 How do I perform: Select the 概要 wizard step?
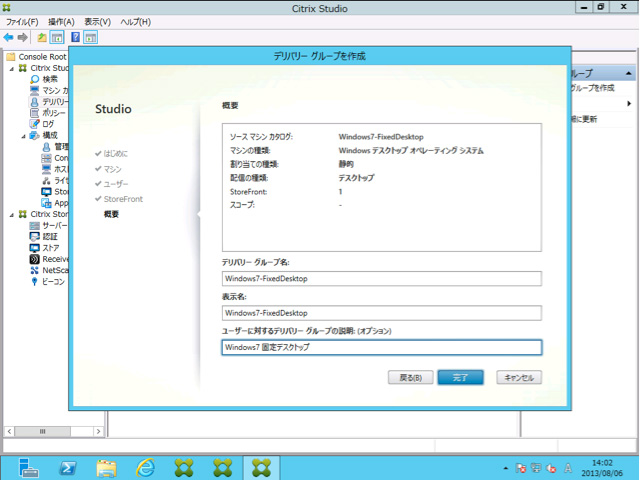pyautogui.click(x=111, y=214)
